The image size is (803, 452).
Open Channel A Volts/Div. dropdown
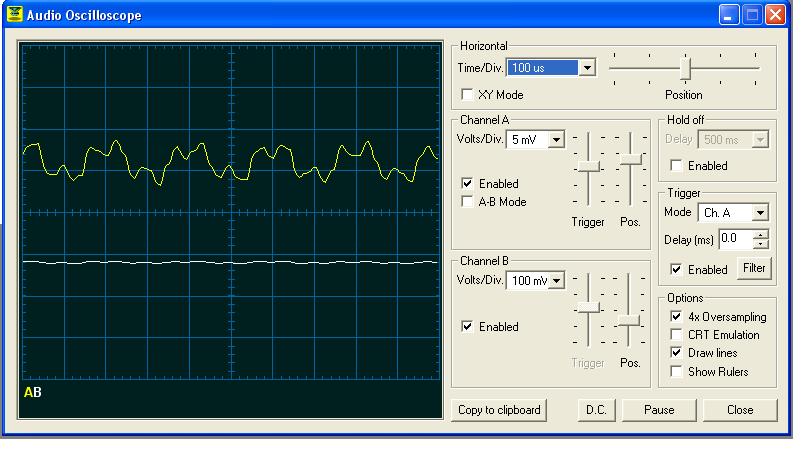556,140
